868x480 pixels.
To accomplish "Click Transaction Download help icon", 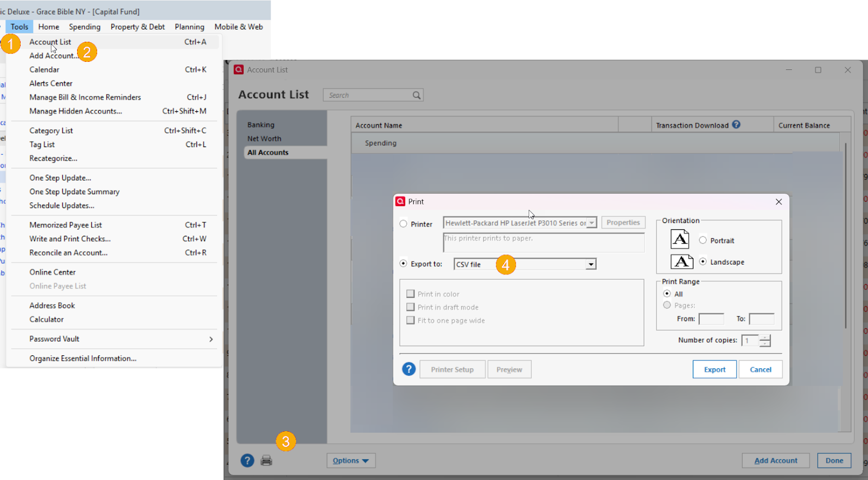I will coord(736,124).
